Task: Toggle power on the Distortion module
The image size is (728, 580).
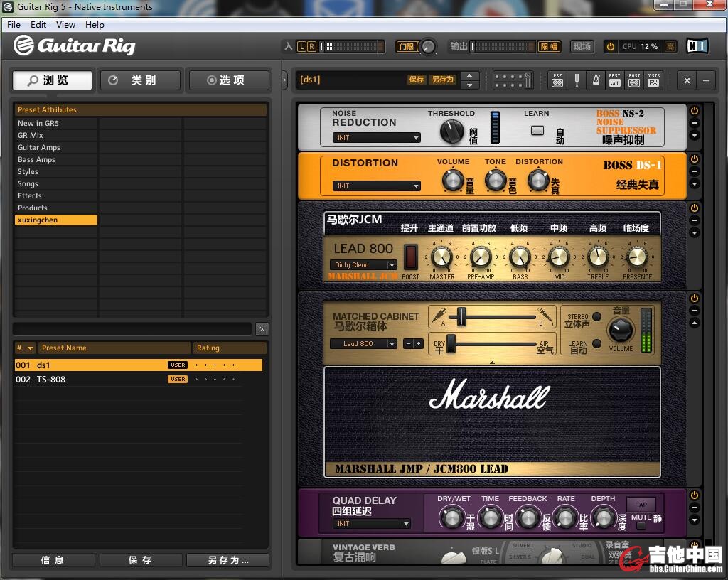Action: tap(695, 159)
